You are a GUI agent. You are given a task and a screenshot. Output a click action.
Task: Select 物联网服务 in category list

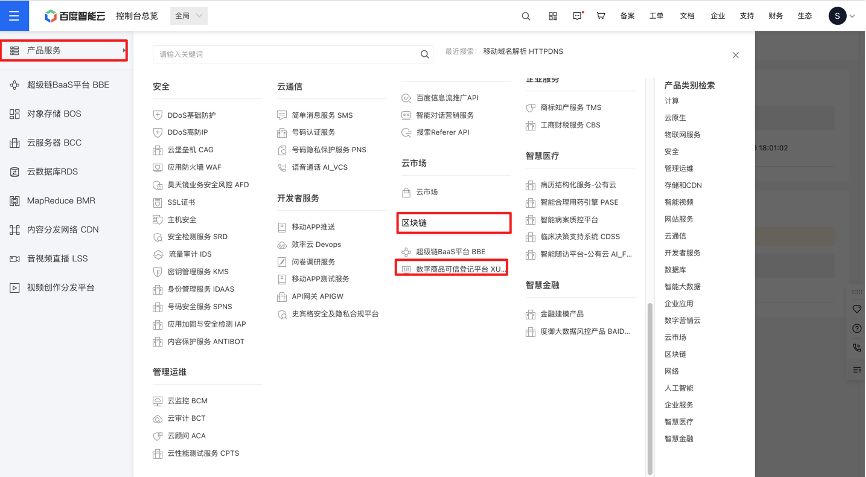pos(683,135)
